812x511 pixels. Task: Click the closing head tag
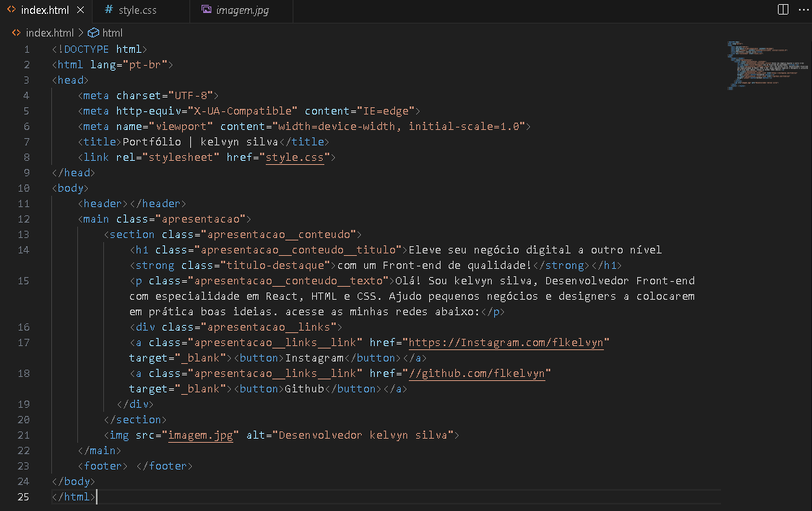click(73, 173)
